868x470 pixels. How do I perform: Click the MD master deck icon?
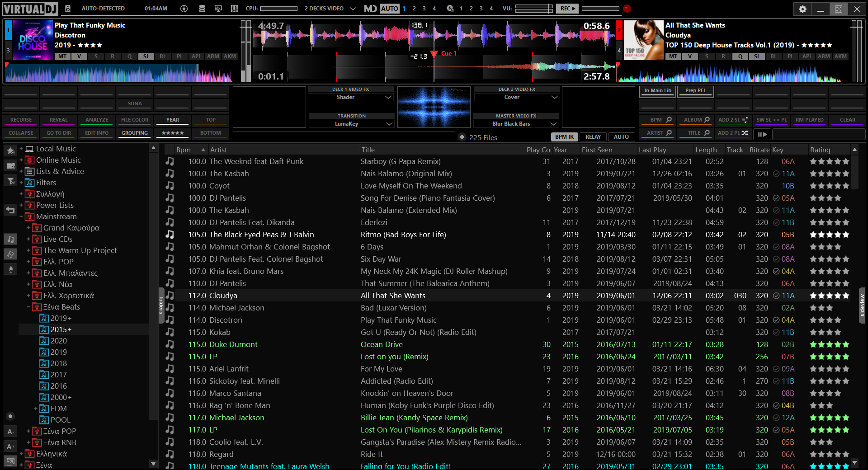coord(370,8)
